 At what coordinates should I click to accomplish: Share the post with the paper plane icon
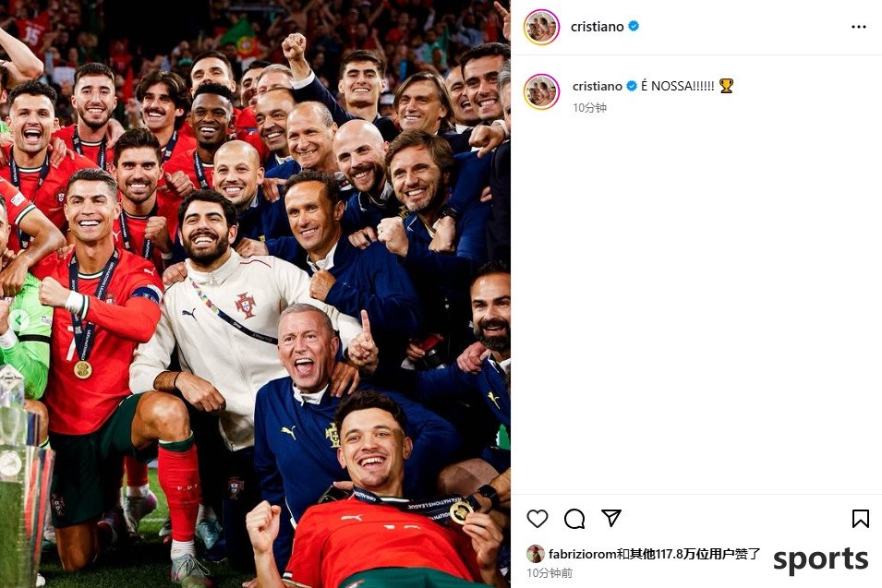point(610,518)
